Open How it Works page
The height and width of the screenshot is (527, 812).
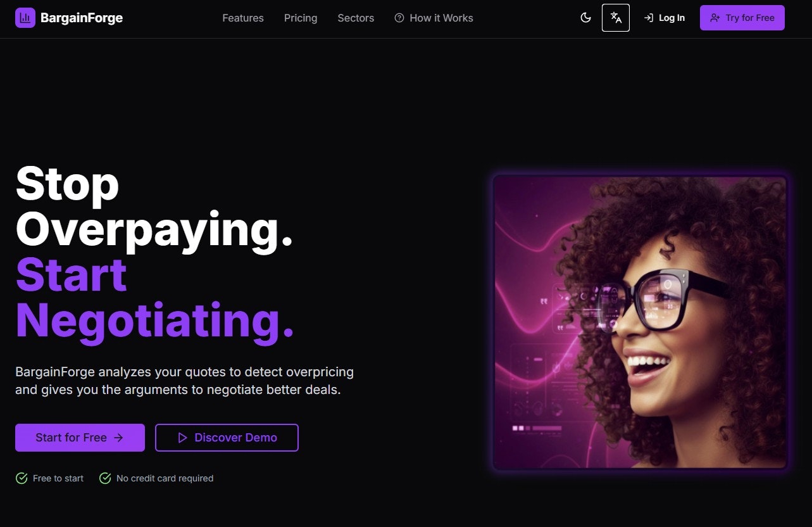coord(441,18)
